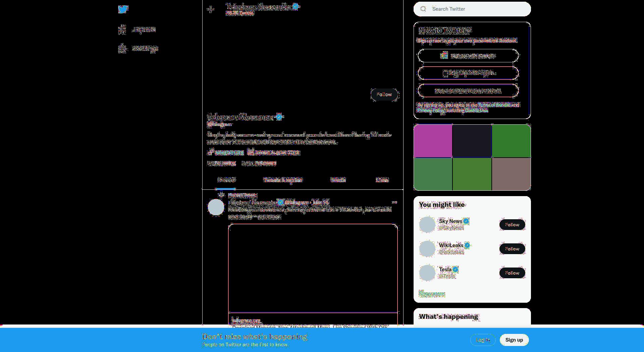Image resolution: width=644 pixels, height=352 pixels.
Task: Choose Sign up with Google
Action: pos(468,56)
